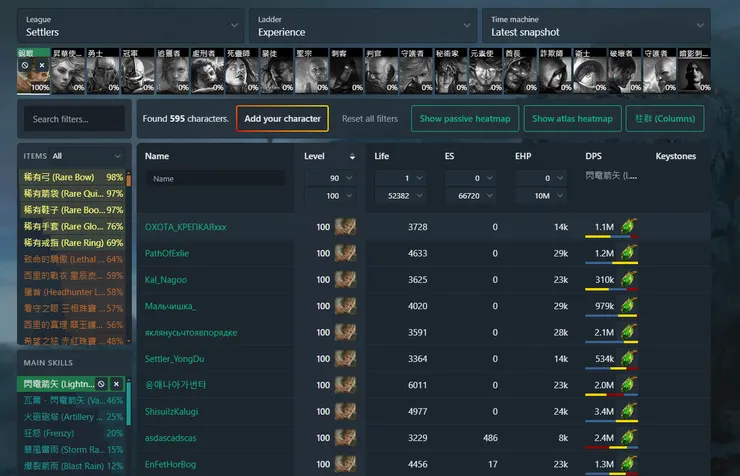Click skill gem icon in PathOfExlie's DPS
Image resolution: width=740 pixels, height=476 pixels.
point(629,254)
